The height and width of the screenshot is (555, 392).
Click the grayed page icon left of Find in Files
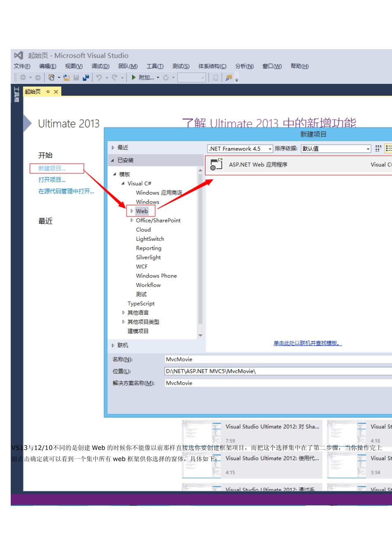tap(215, 77)
